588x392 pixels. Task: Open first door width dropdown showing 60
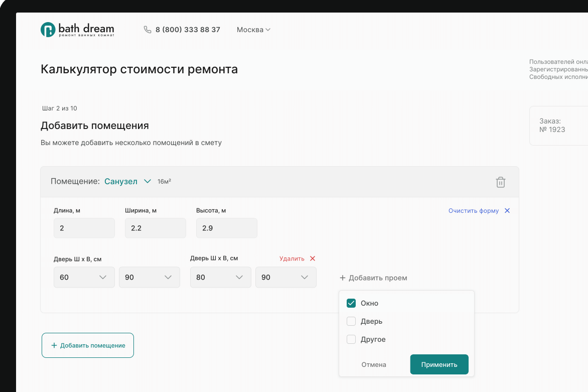84,277
